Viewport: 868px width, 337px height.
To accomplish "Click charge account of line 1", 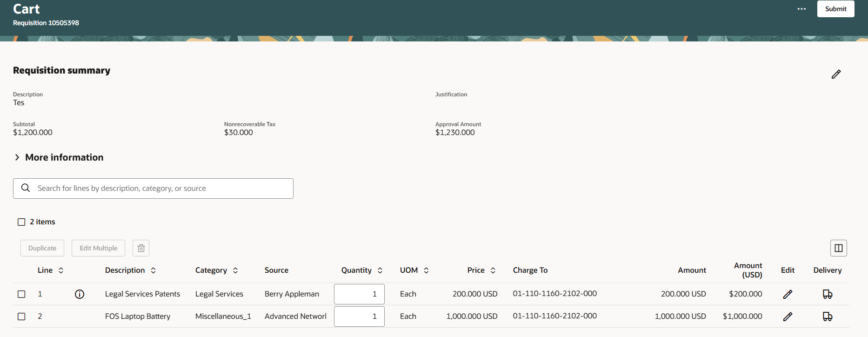I will click(x=555, y=294).
